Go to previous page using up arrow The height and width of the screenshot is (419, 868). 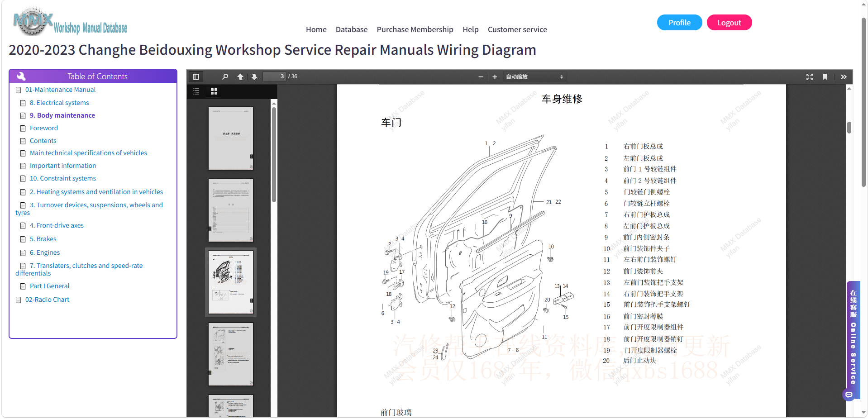(x=240, y=77)
